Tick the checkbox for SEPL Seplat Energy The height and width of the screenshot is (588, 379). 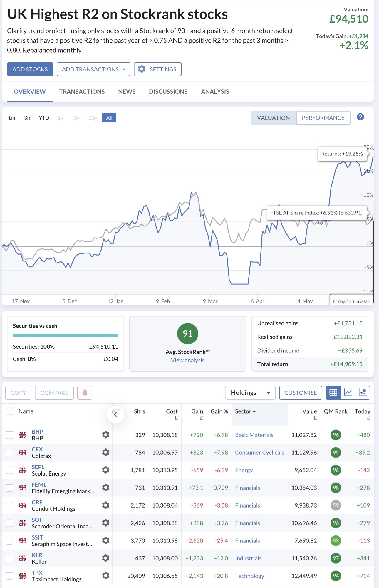[10, 470]
